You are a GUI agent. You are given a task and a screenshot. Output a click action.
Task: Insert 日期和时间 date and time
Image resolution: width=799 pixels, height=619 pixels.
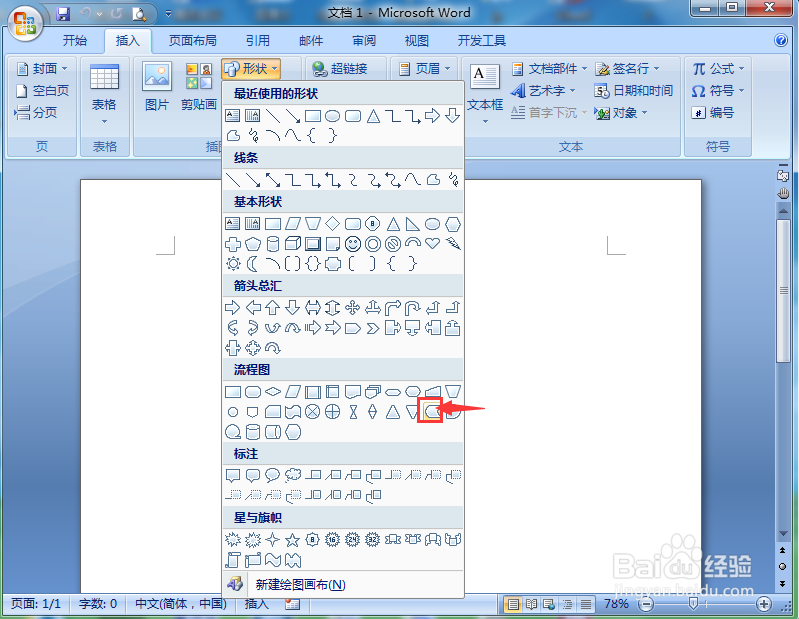pos(633,91)
